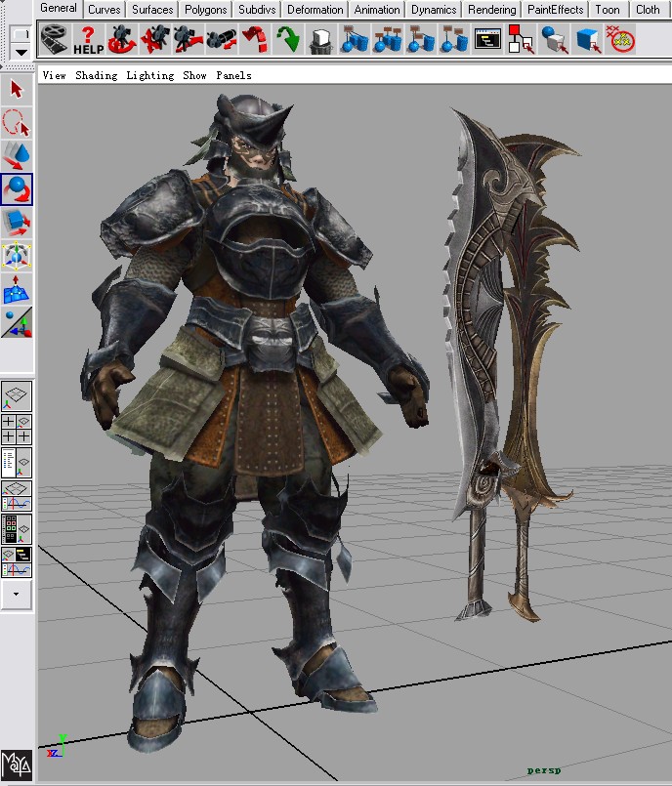Click the persp camera name label

[x=544, y=770]
